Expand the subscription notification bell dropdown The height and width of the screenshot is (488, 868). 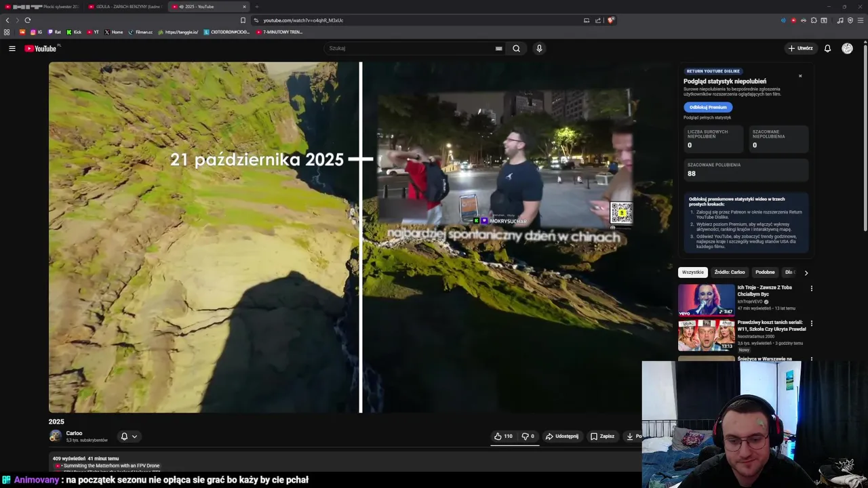tap(129, 436)
